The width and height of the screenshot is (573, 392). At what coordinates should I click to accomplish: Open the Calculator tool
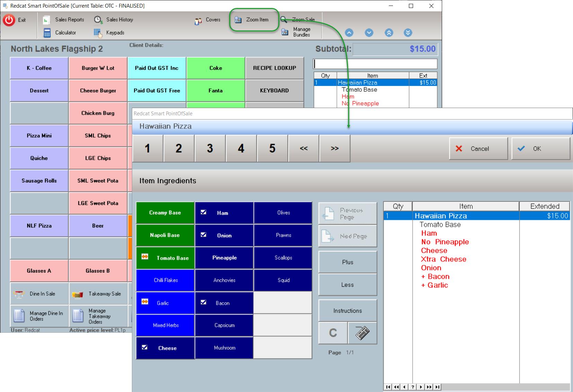(60, 33)
